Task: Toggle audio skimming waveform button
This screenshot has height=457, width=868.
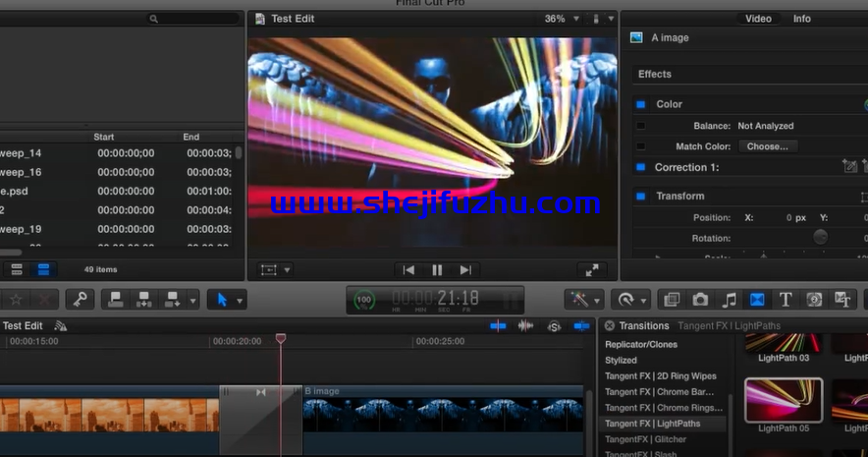Action: click(x=525, y=326)
